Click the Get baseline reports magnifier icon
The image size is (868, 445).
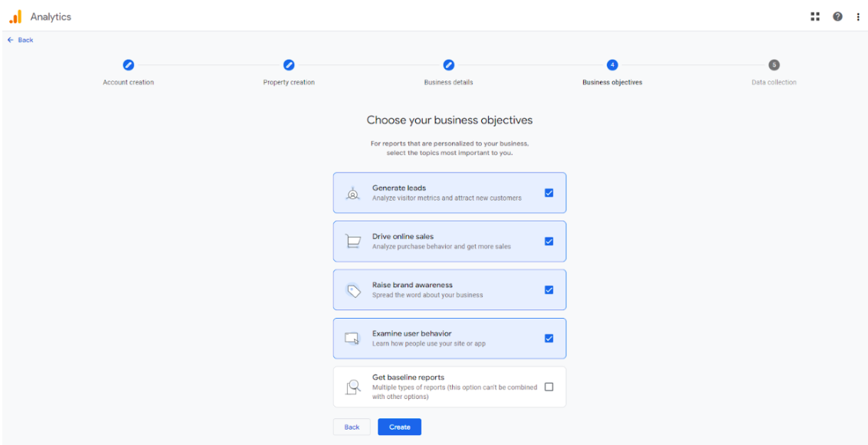pos(352,387)
